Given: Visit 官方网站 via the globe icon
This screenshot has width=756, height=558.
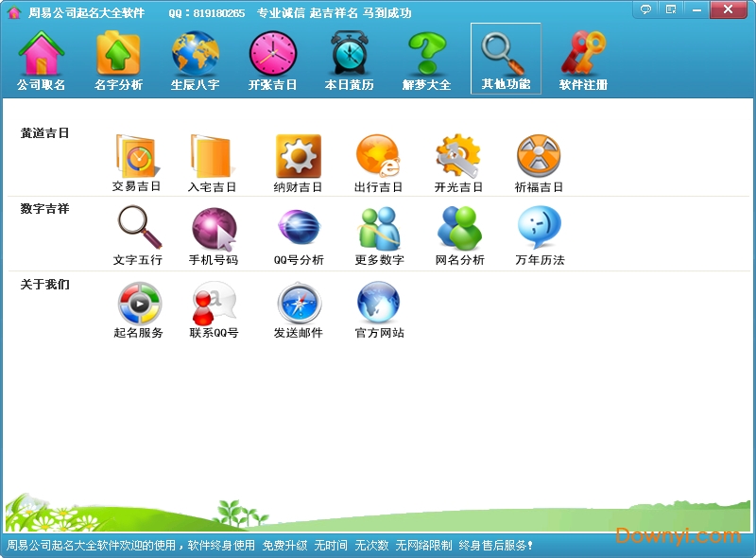Looking at the screenshot, I should pos(378,303).
